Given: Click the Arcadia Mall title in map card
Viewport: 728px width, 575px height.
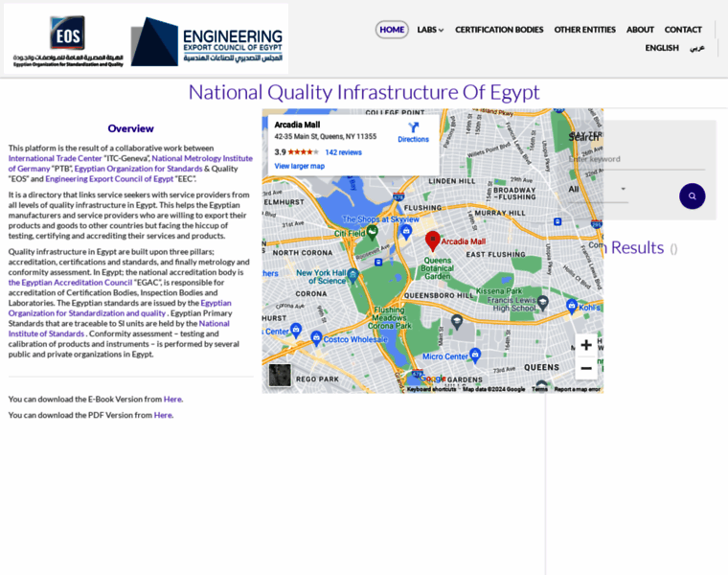Looking at the screenshot, I should click(x=297, y=125).
